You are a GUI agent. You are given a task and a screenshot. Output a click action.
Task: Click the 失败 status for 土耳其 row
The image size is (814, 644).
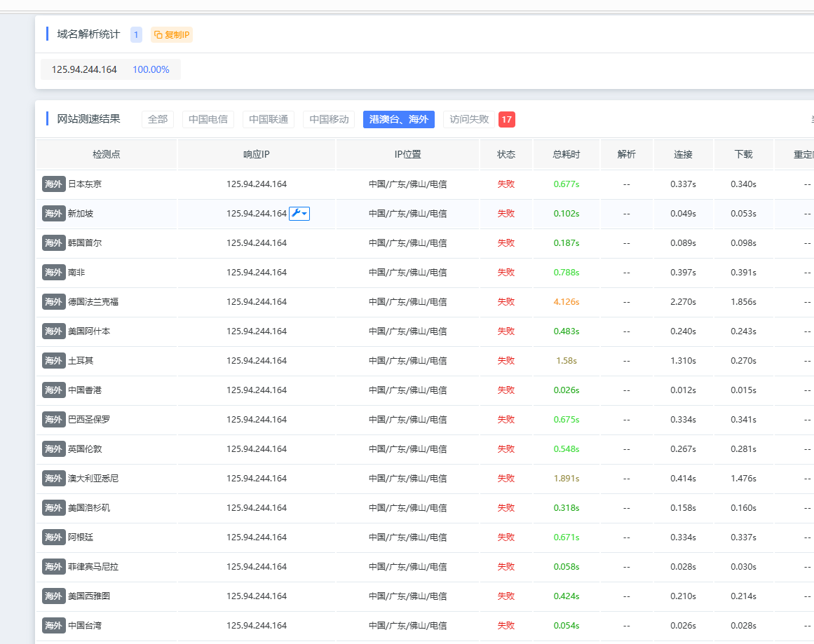click(506, 361)
